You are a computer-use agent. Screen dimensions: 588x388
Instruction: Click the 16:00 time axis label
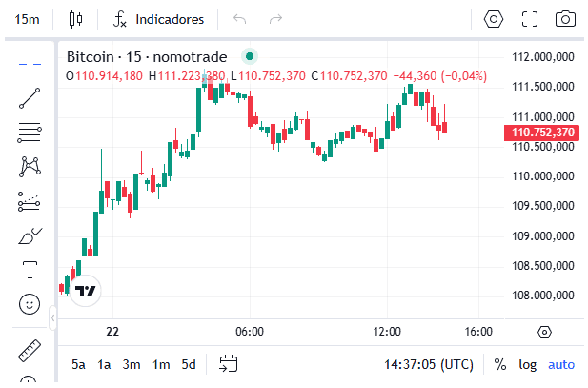pyautogui.click(x=478, y=332)
